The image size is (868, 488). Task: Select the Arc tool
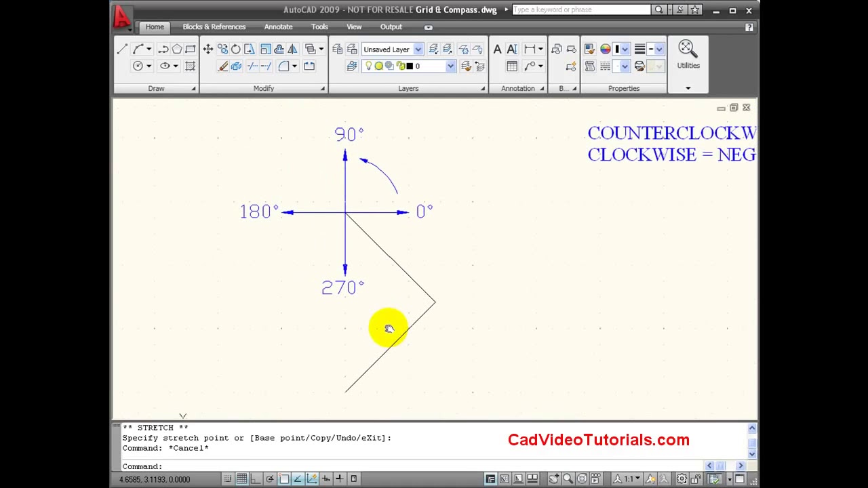138,49
